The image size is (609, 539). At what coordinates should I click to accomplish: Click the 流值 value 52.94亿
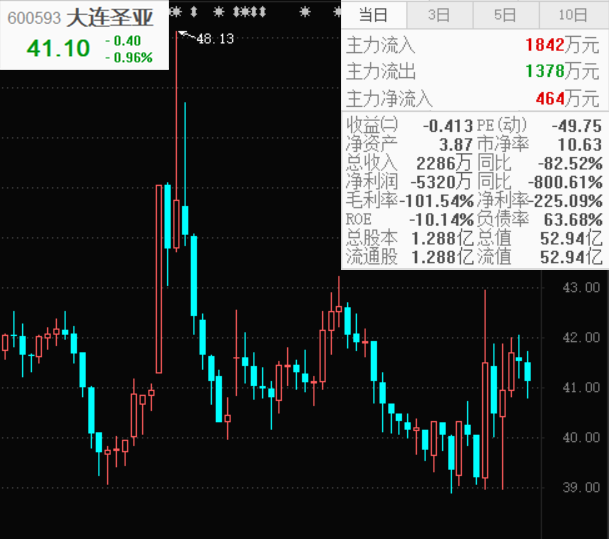tap(571, 257)
